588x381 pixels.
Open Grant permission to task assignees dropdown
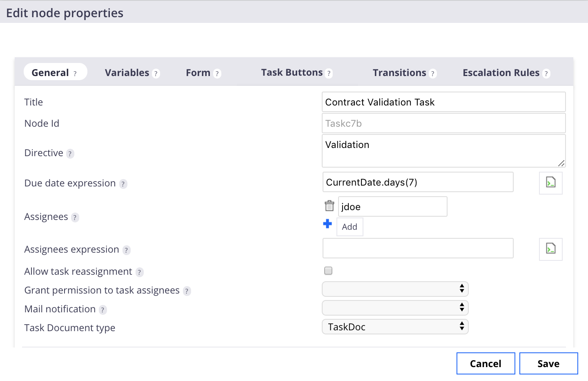pyautogui.click(x=395, y=289)
